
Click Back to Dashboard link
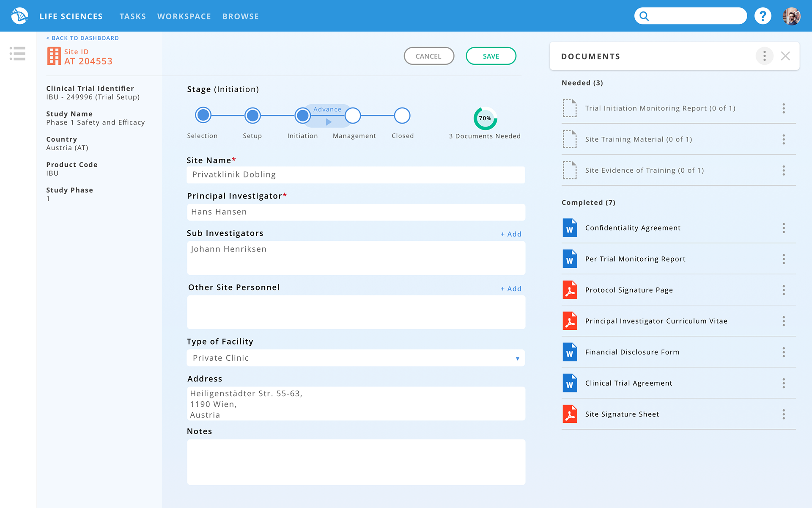tap(82, 38)
